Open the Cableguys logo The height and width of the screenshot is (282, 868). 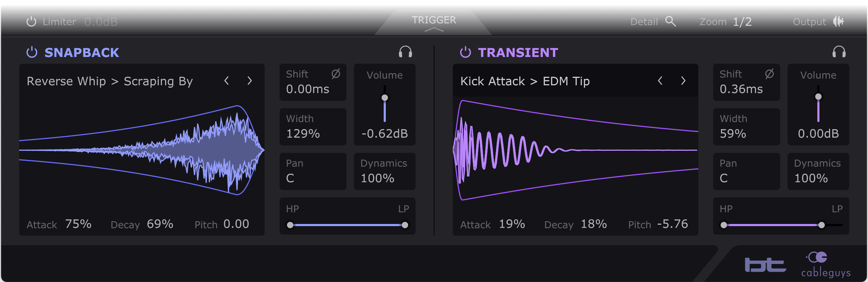pos(826,265)
